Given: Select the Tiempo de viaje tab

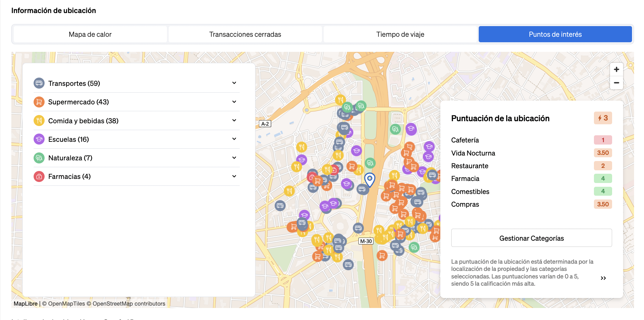Looking at the screenshot, I should point(400,34).
